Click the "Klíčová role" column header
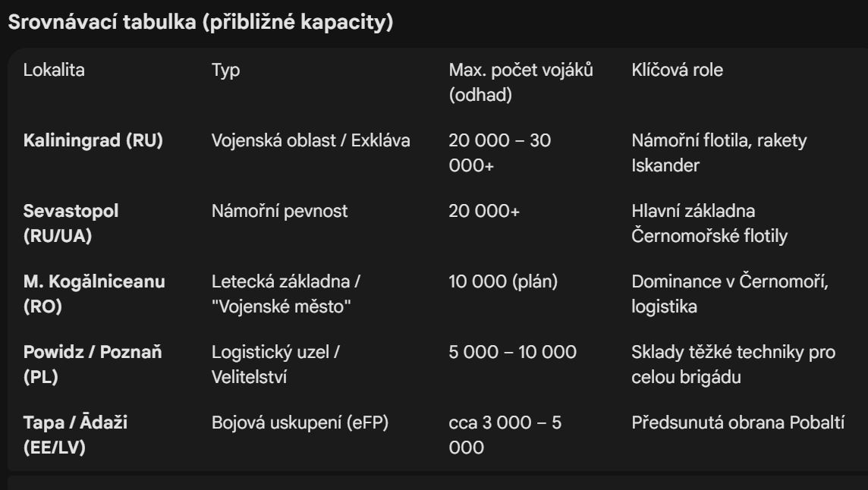The width and height of the screenshot is (868, 490). (677, 71)
